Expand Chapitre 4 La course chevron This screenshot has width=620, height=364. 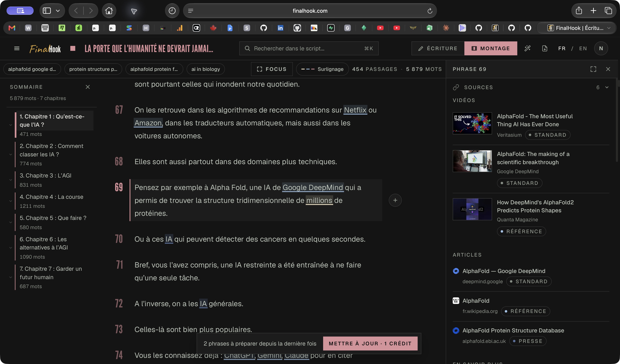point(11,201)
